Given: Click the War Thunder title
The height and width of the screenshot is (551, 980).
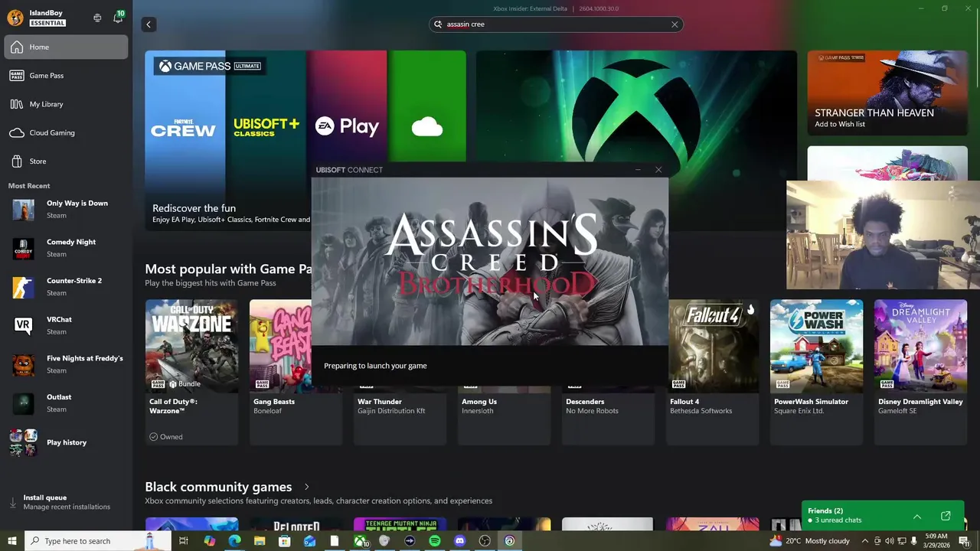Looking at the screenshot, I should click(x=381, y=402).
